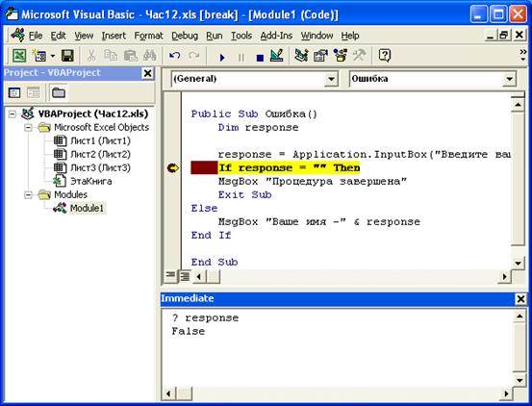This screenshot has height=406, width=532.
Task: Select Лист2 (Лист2) in project tree
Action: [100, 154]
